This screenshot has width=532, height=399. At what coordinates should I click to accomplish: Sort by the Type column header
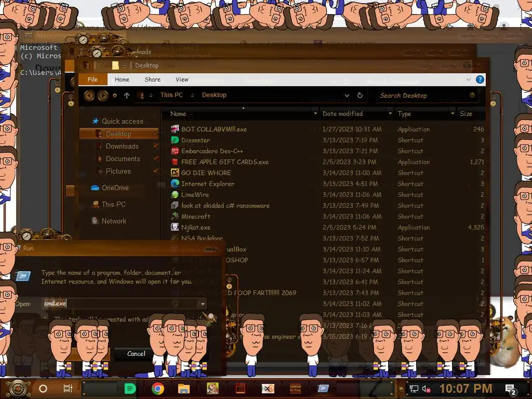pos(404,114)
